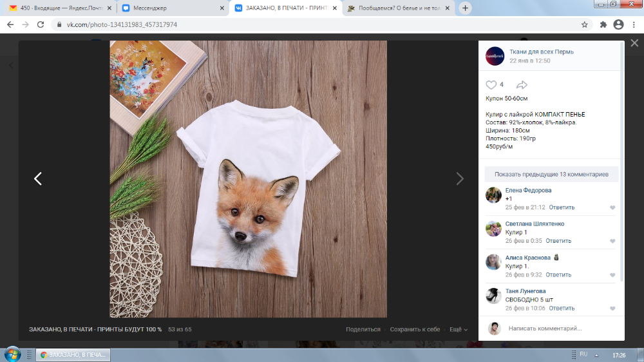
Task: Open the extensions puzzle icon
Action: pyautogui.click(x=603, y=24)
